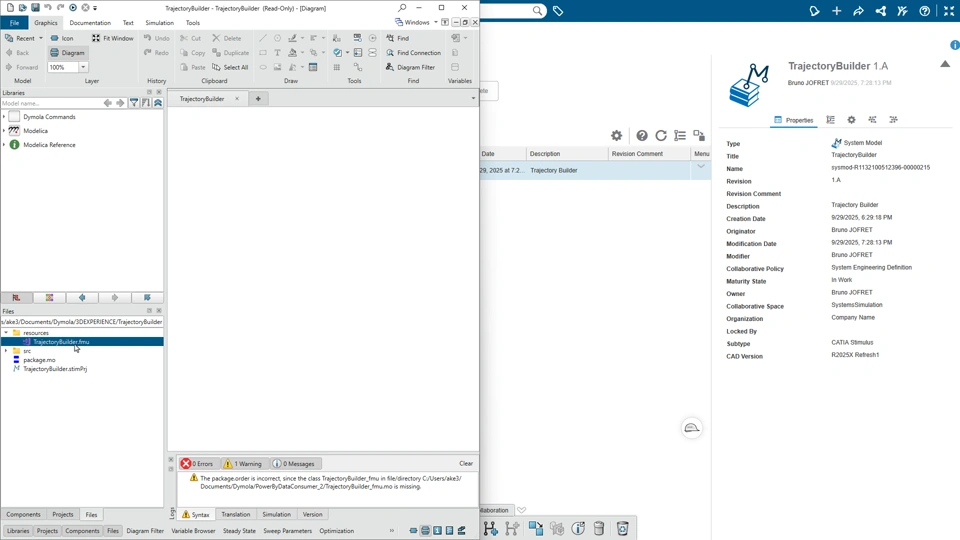960x540 pixels.
Task: Click the Simulate play icon in quick-access bar
Action: coord(73,8)
